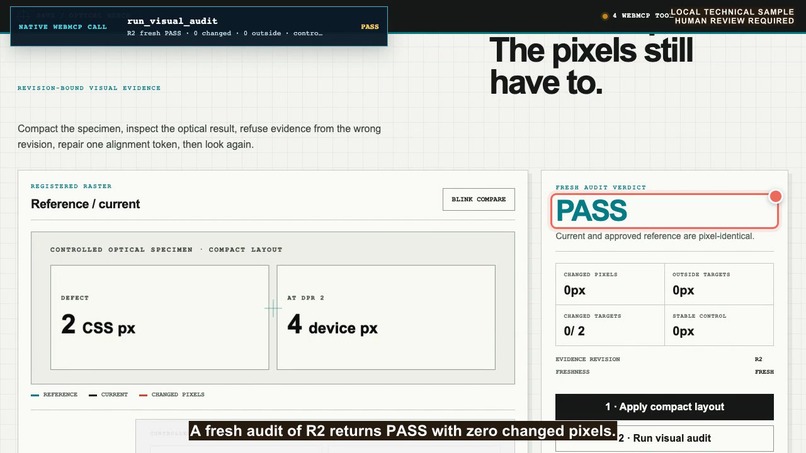The width and height of the screenshot is (806, 453).
Task: Click the Changed pixels legend swatch
Action: tap(143, 395)
